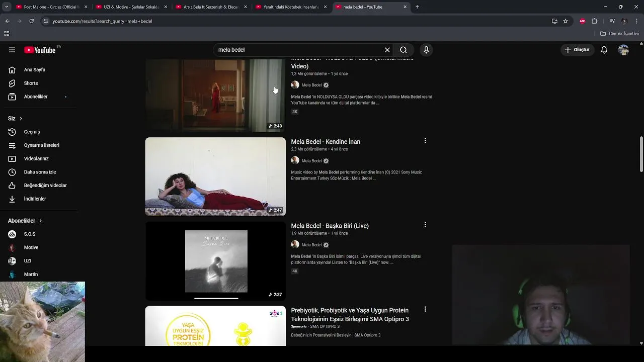
Task: Open the YouTube hamburger guide menu
Action: pos(12,50)
